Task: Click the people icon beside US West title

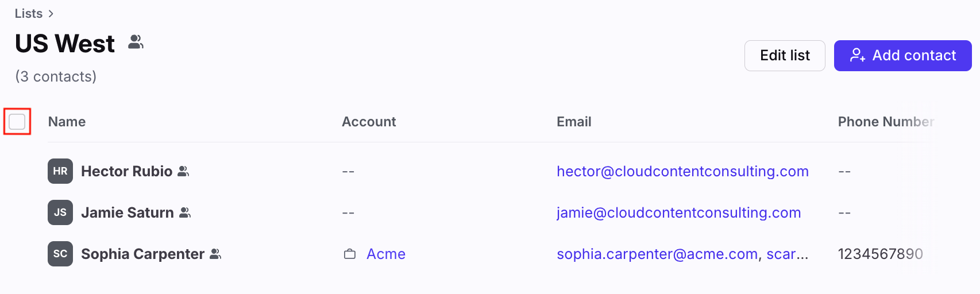Action: 136,42
